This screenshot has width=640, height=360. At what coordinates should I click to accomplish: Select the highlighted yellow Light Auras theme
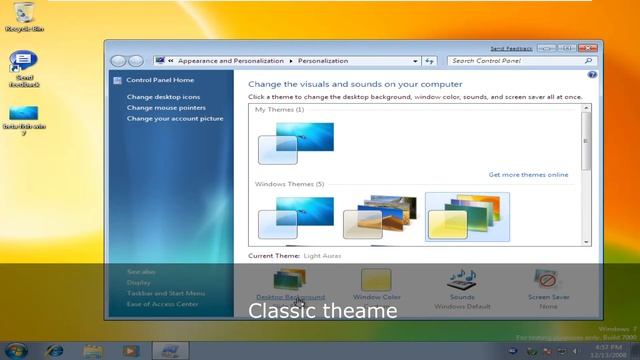(467, 217)
